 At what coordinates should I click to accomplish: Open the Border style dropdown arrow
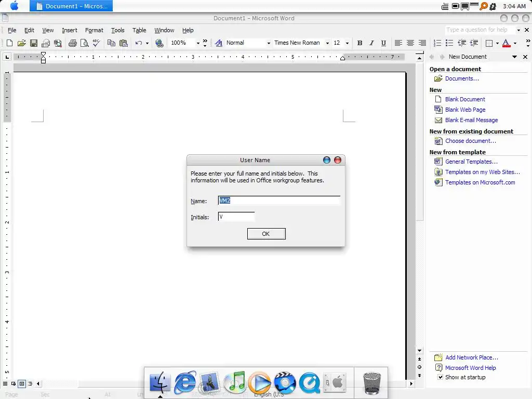pyautogui.click(x=497, y=44)
